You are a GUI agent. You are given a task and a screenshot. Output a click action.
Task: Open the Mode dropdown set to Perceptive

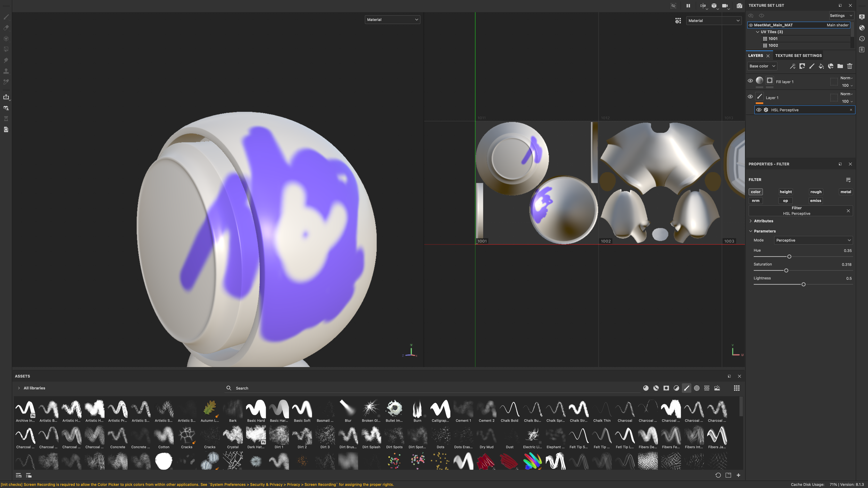point(813,241)
